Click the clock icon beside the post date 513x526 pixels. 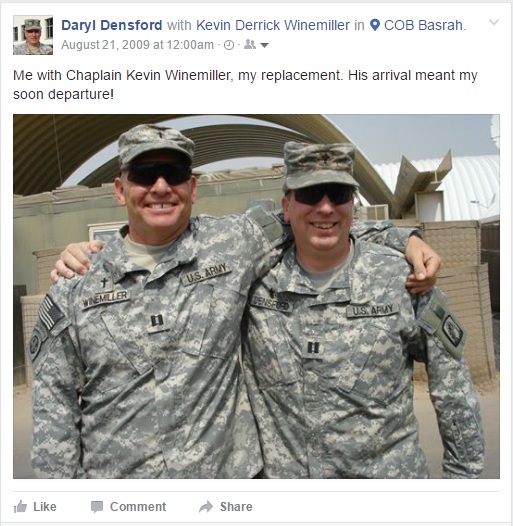(229, 45)
